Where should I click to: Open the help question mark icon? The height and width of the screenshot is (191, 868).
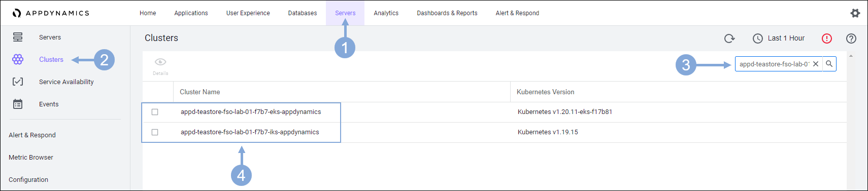click(851, 39)
